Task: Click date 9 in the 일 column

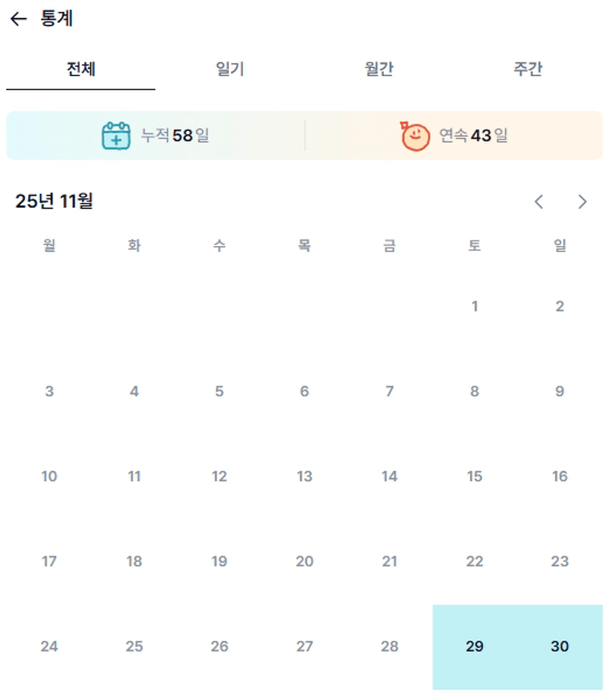Action: pos(560,392)
